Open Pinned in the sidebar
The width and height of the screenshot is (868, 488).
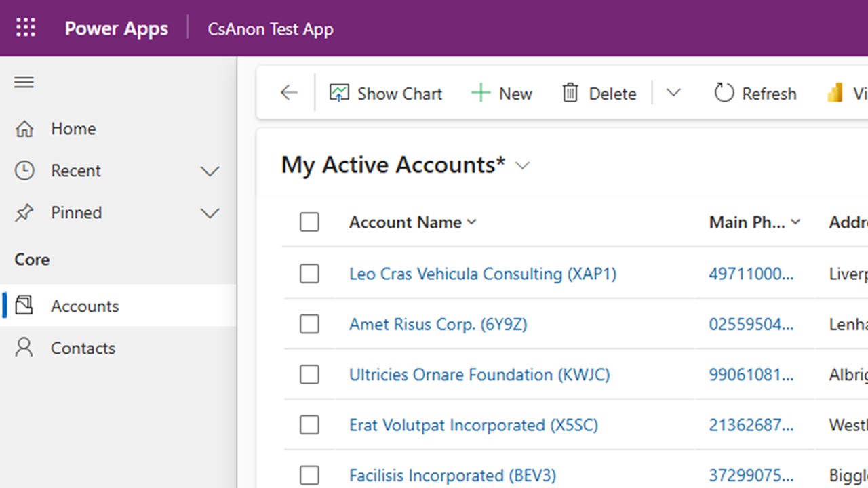tap(118, 213)
